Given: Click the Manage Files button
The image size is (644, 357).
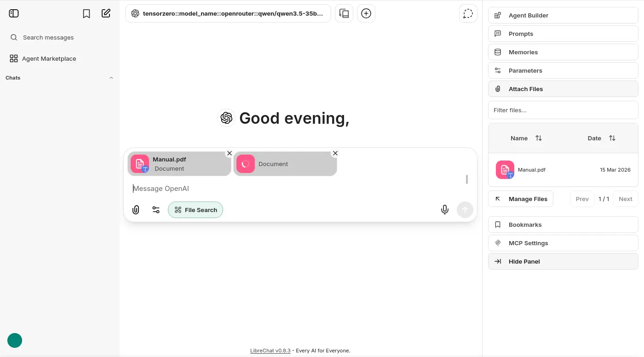Looking at the screenshot, I should [521, 199].
